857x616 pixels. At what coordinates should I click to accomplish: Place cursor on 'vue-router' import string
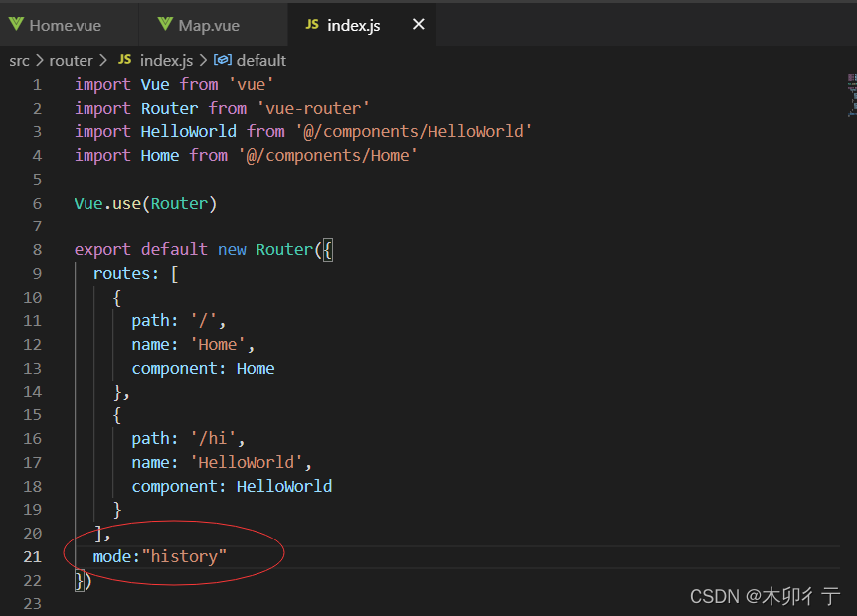pos(313,108)
